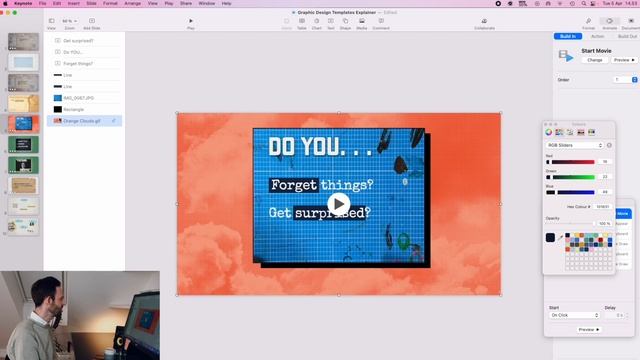The width and height of the screenshot is (640, 360).
Task: Open the File menu
Action: 42,3
